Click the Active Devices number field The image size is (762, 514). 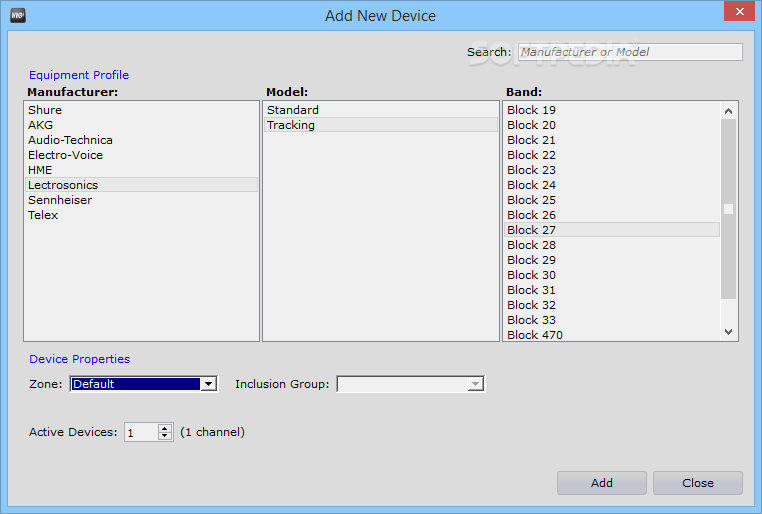[141, 432]
